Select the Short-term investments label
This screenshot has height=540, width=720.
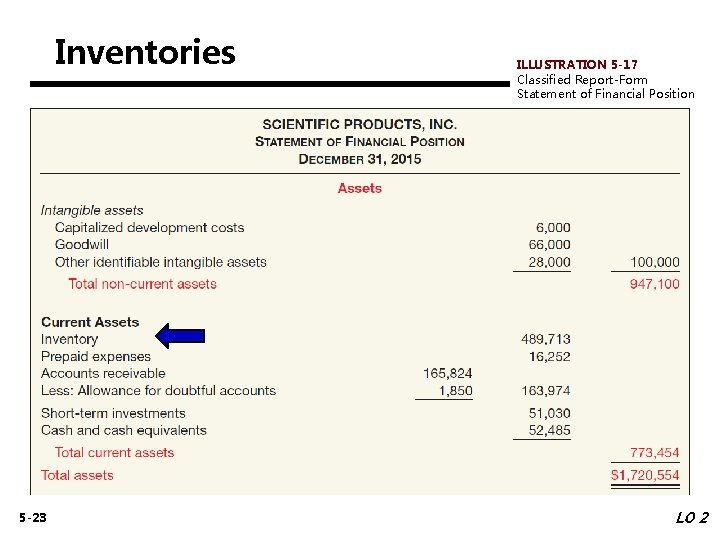click(113, 413)
